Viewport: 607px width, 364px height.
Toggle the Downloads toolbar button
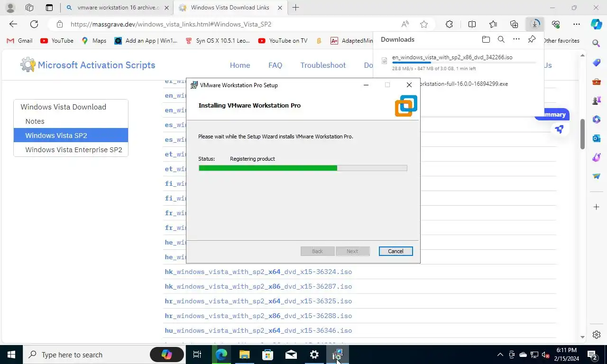tap(535, 24)
